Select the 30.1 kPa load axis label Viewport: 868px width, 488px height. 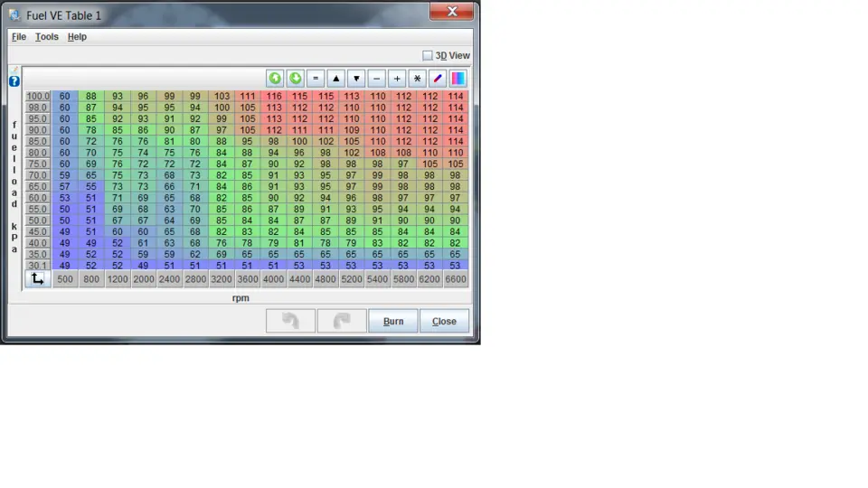pyautogui.click(x=38, y=265)
